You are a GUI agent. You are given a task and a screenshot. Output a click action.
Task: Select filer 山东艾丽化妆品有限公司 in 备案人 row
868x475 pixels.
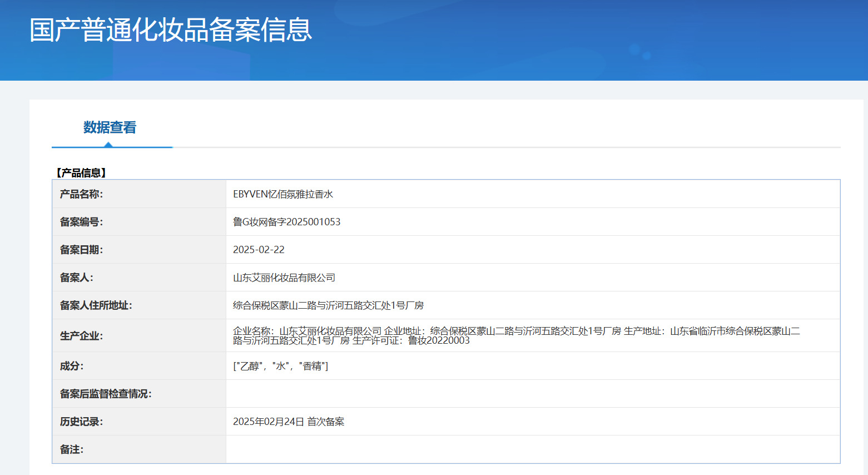pyautogui.click(x=284, y=278)
